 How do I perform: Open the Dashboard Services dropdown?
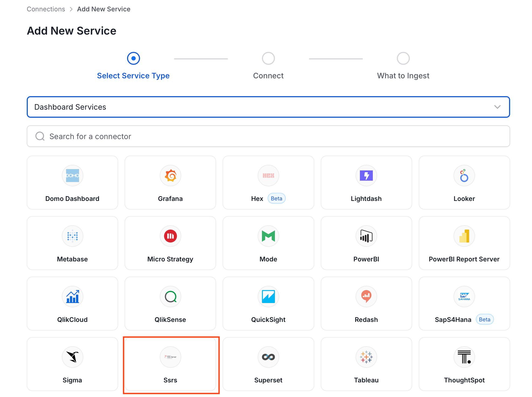(x=268, y=107)
